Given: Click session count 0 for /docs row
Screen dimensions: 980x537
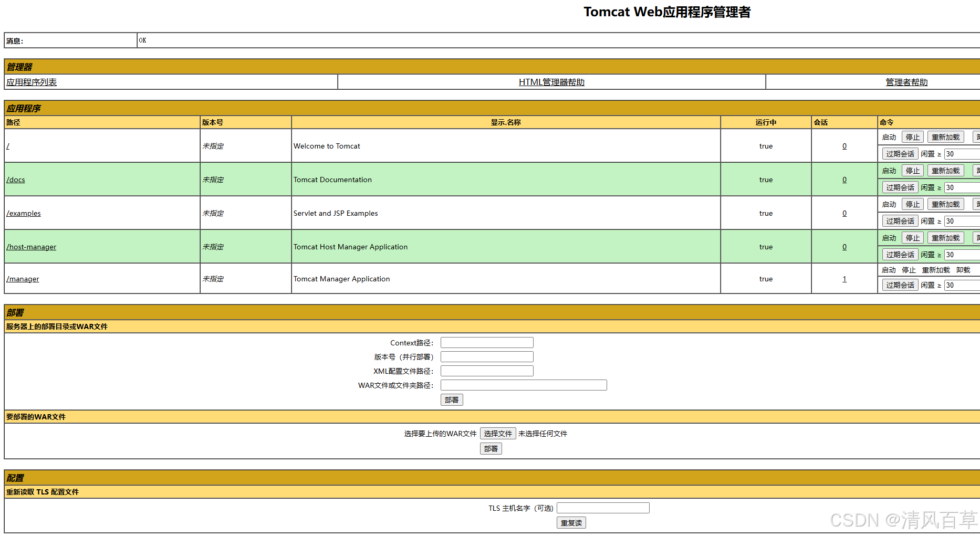Looking at the screenshot, I should point(845,180).
